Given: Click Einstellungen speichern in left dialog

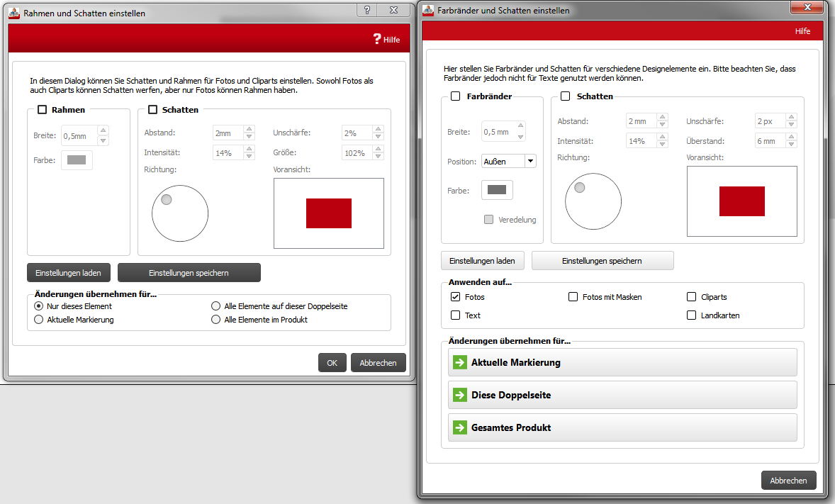Looking at the screenshot, I should click(x=189, y=273).
